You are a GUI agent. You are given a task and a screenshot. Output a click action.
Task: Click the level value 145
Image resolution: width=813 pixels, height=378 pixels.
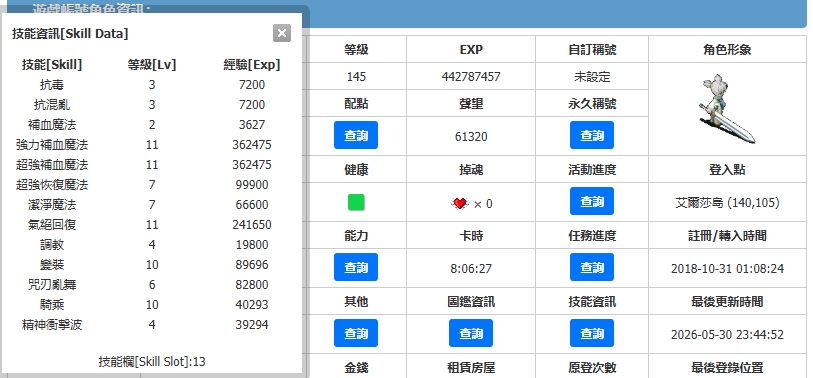[356, 77]
